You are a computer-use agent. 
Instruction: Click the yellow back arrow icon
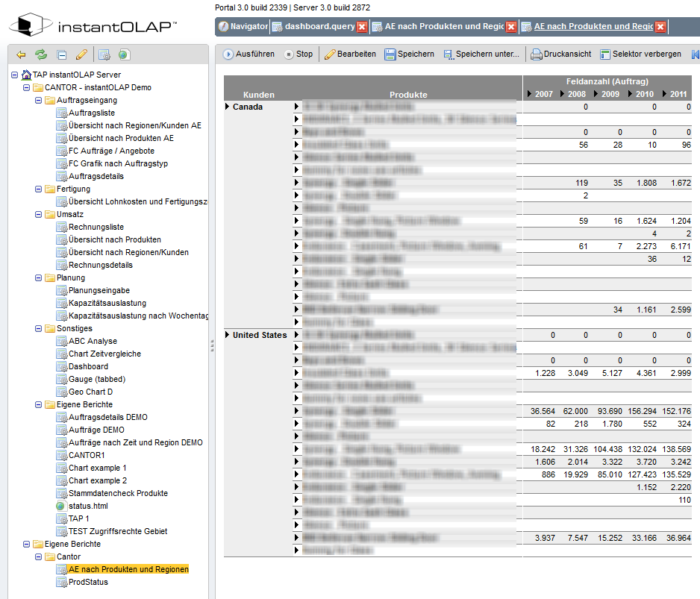[x=21, y=55]
